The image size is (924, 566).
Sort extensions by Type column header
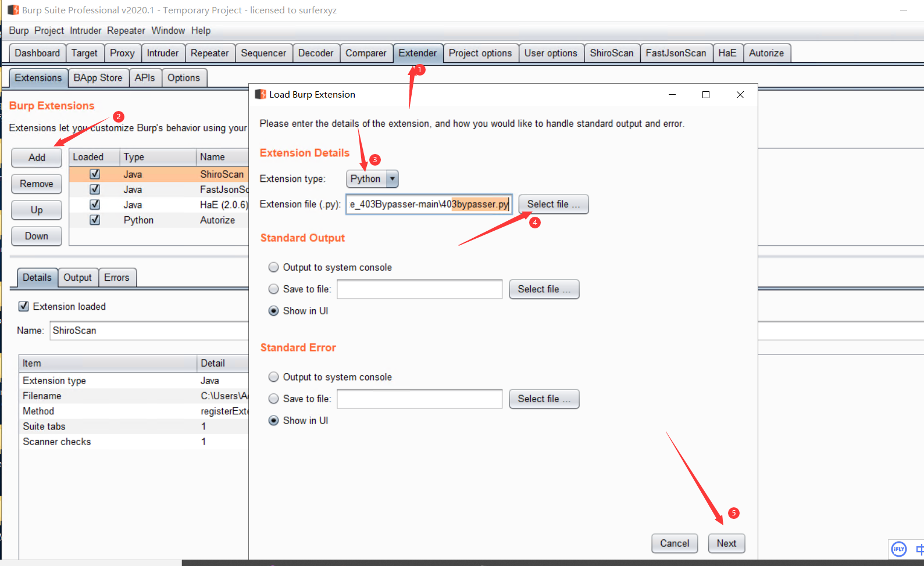pos(158,157)
